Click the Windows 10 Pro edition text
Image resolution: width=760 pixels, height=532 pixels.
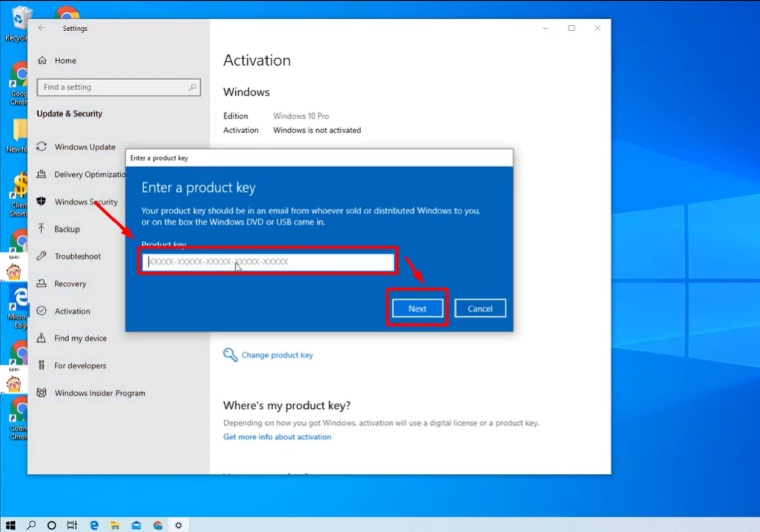301,116
